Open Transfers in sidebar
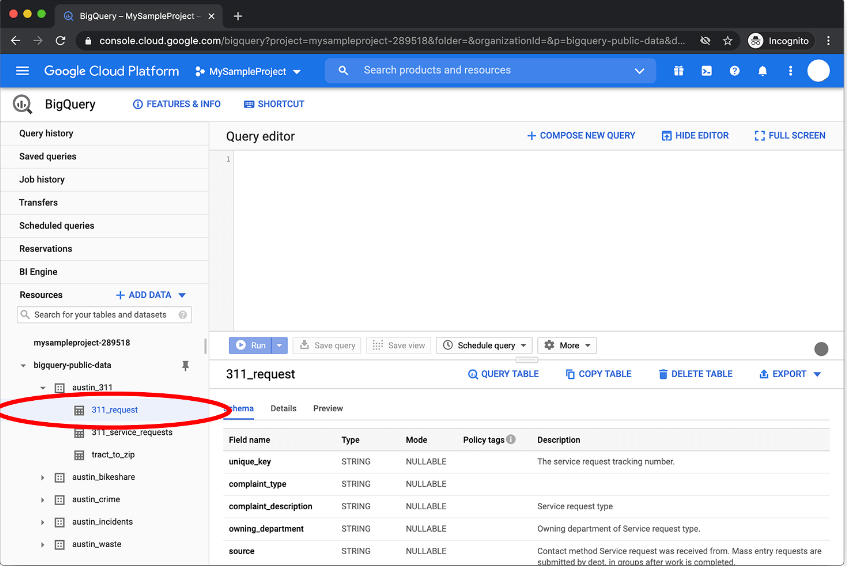The image size is (847, 566). coord(105,203)
